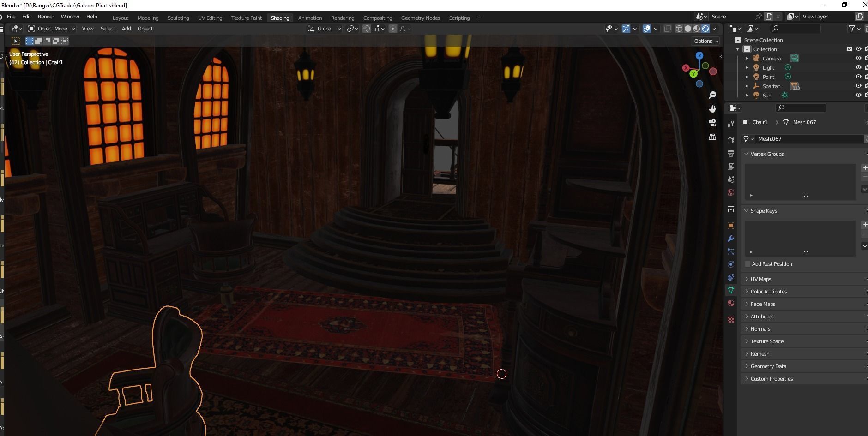Enable the Add Rest Position checkbox
This screenshot has height=436, width=868.
pos(747,264)
